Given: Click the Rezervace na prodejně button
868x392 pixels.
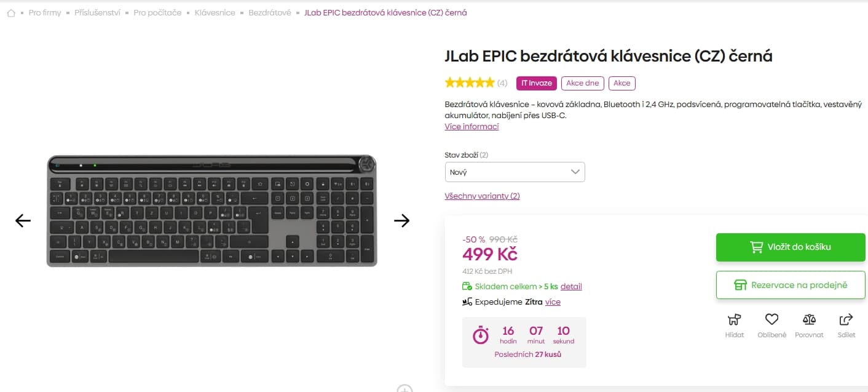Looking at the screenshot, I should [x=791, y=285].
